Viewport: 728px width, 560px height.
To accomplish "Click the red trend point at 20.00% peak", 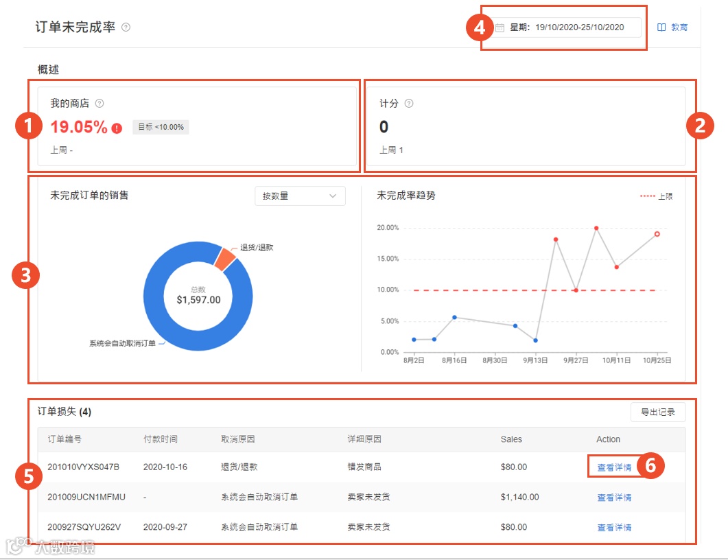I will tap(596, 228).
